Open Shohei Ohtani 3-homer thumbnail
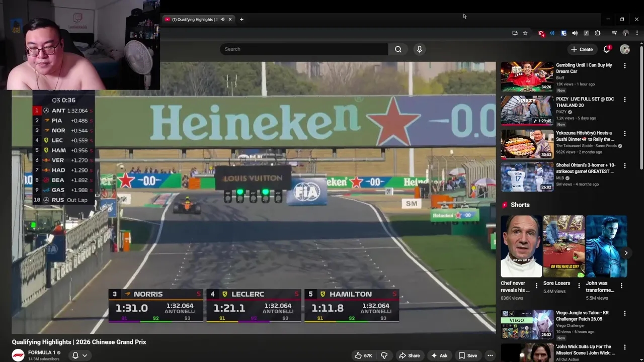 tap(527, 176)
